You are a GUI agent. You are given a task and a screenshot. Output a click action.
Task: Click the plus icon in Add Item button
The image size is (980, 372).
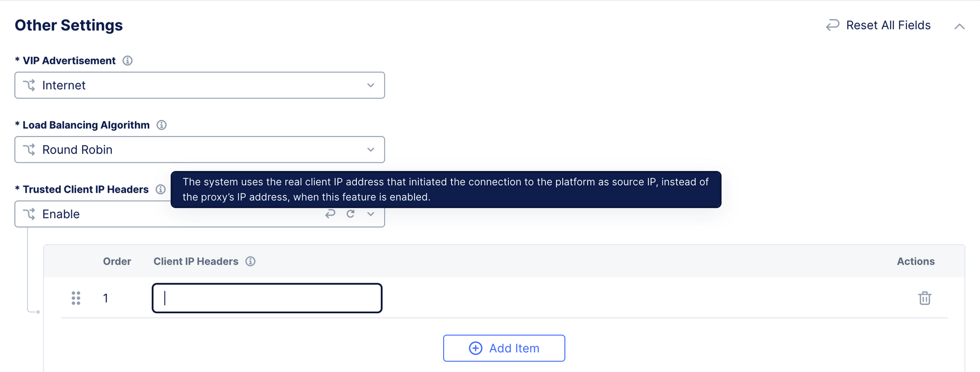(x=475, y=348)
